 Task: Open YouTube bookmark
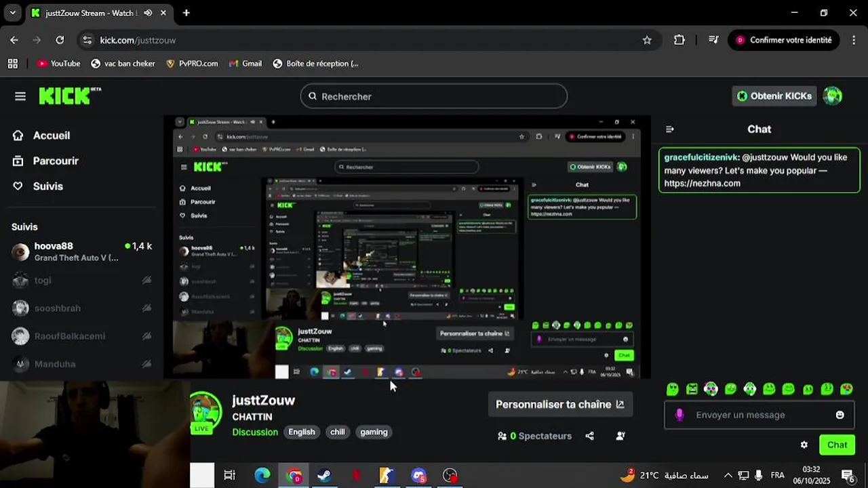(x=59, y=64)
